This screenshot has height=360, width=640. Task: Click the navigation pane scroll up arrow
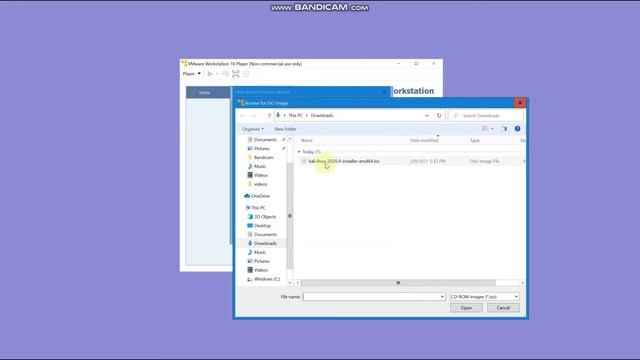(290, 139)
